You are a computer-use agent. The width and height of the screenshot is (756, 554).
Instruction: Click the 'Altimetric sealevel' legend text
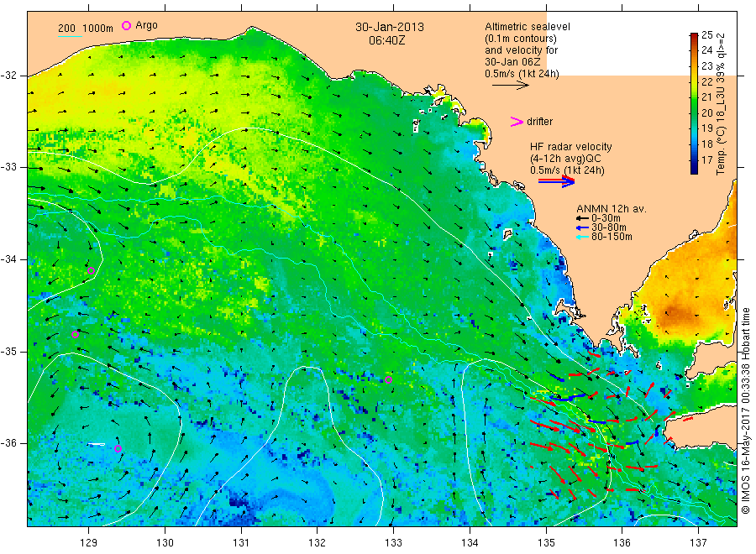(528, 27)
